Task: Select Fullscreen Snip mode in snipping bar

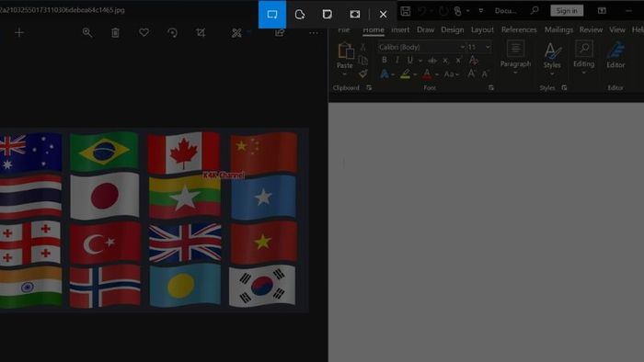Action: 355,15
